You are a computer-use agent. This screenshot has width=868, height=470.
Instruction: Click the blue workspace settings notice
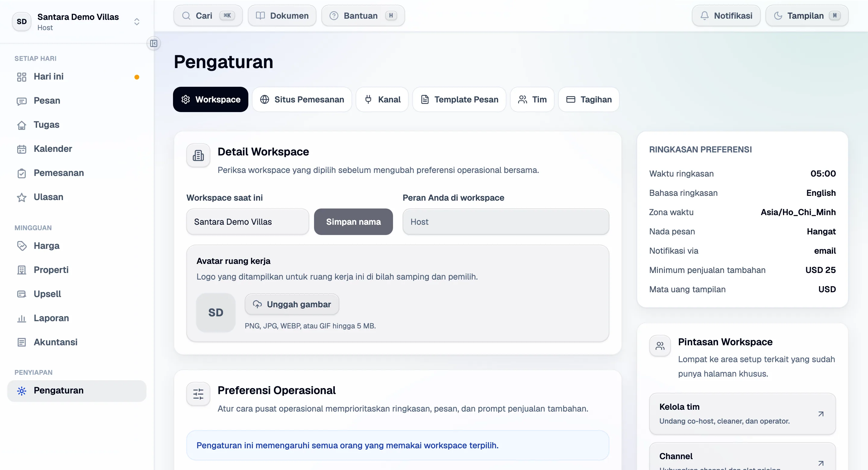[398, 445]
